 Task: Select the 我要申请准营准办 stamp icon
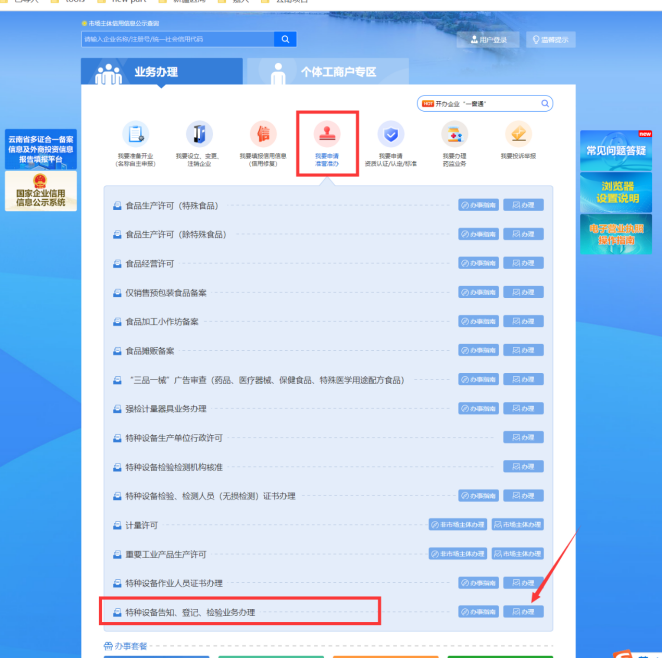327,133
